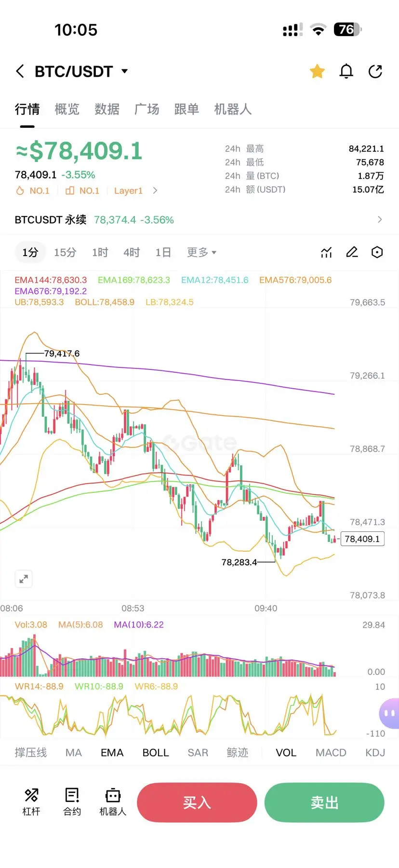This screenshot has height=868, width=399.
Task: Toggle the SAR indicator
Action: pos(198,753)
